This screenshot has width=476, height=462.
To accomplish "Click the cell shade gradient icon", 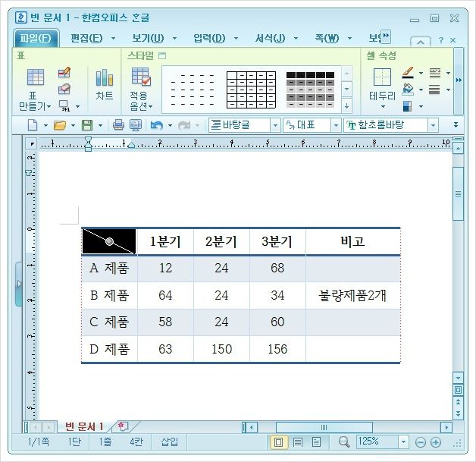I will [407, 106].
